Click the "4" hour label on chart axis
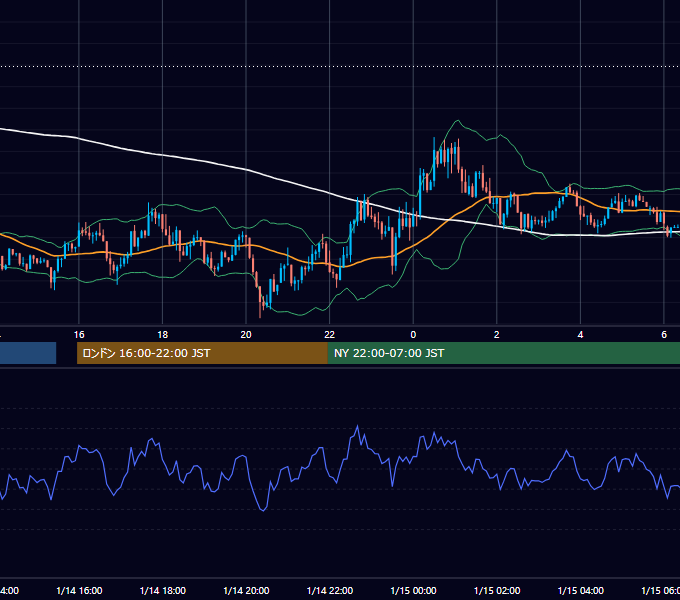The image size is (680, 600). click(x=580, y=334)
